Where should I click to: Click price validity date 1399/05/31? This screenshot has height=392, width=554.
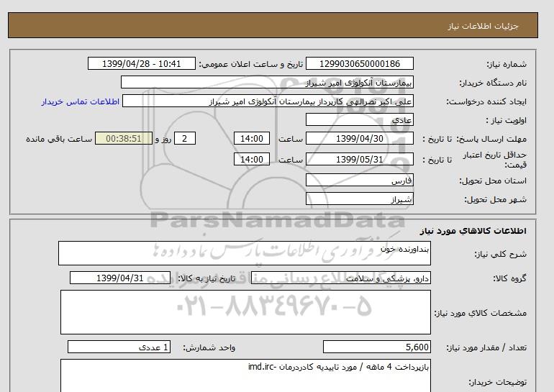[359, 159]
